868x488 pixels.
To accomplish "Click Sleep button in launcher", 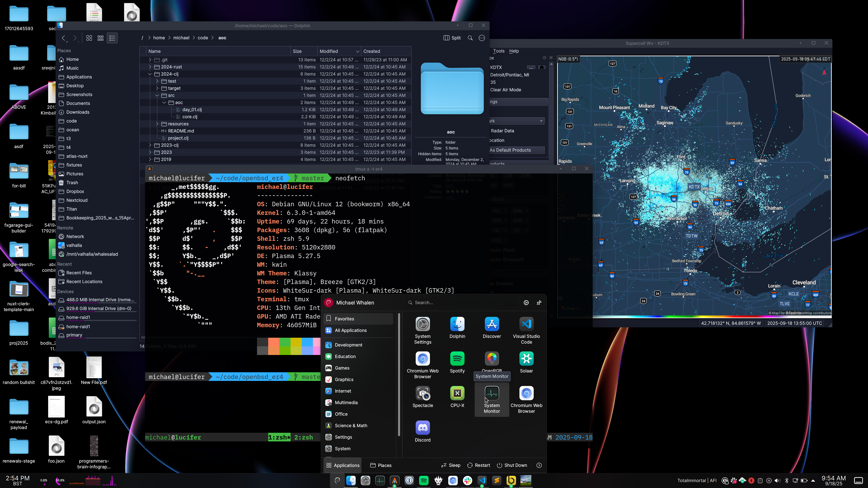I will click(450, 465).
